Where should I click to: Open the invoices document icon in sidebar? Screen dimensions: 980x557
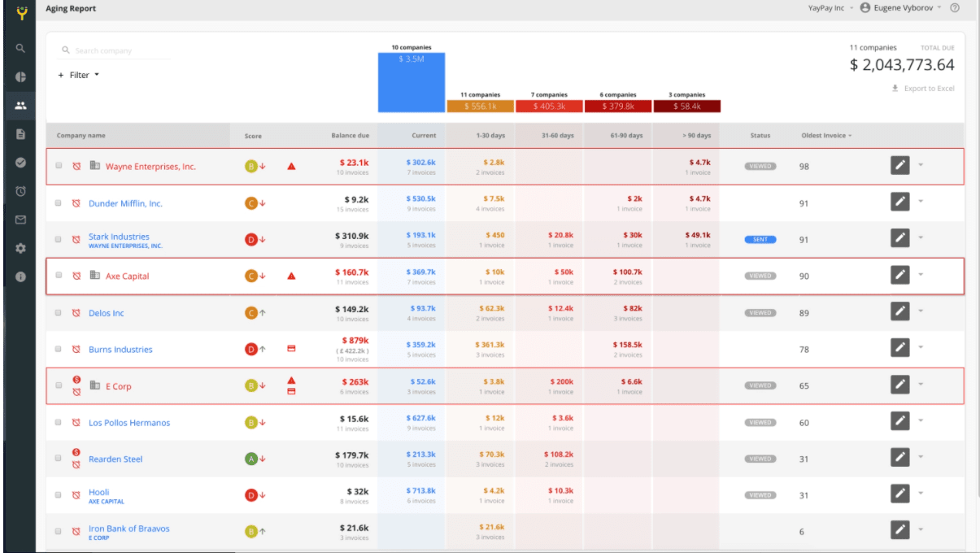(x=20, y=136)
